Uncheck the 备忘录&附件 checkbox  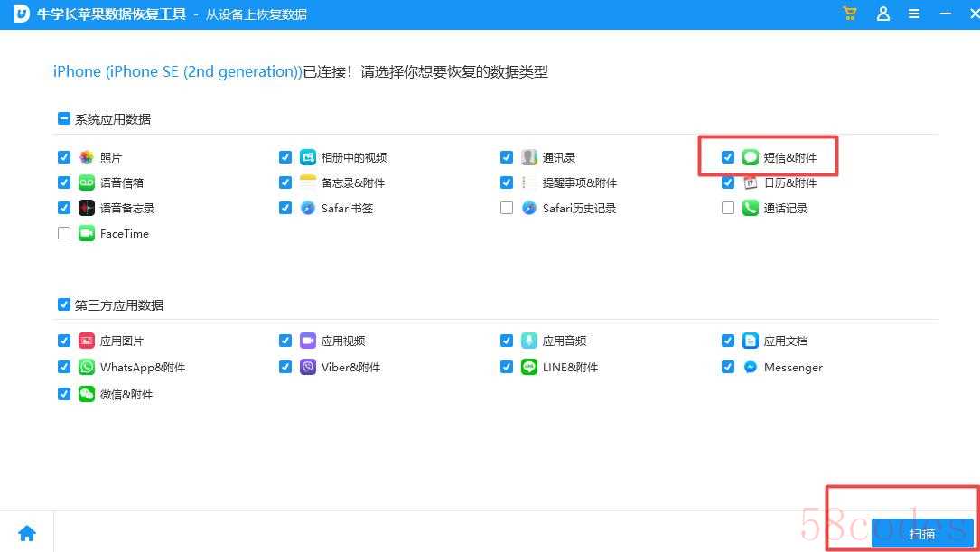285,182
